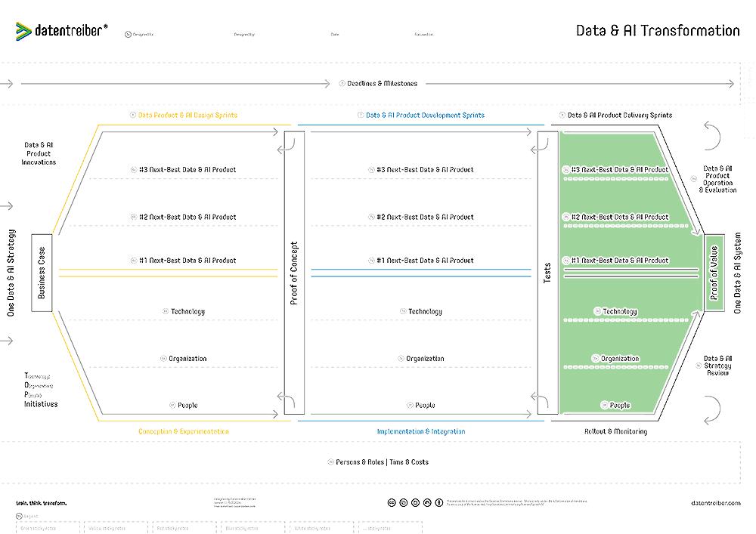
Task: Click the vertical Tests bar
Action: tap(547, 273)
